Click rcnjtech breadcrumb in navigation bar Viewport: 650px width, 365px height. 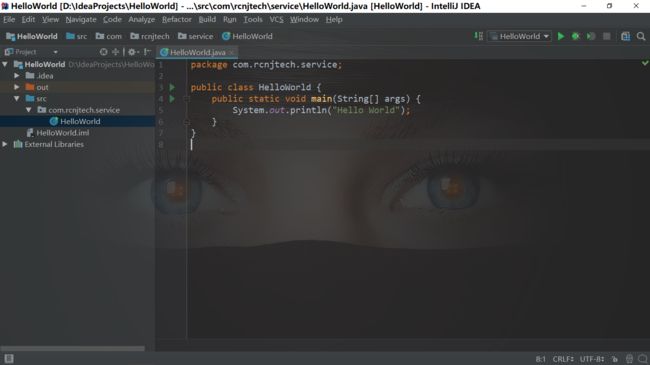[150, 36]
